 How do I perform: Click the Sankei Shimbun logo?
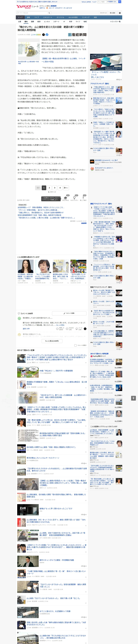(77, 35)
